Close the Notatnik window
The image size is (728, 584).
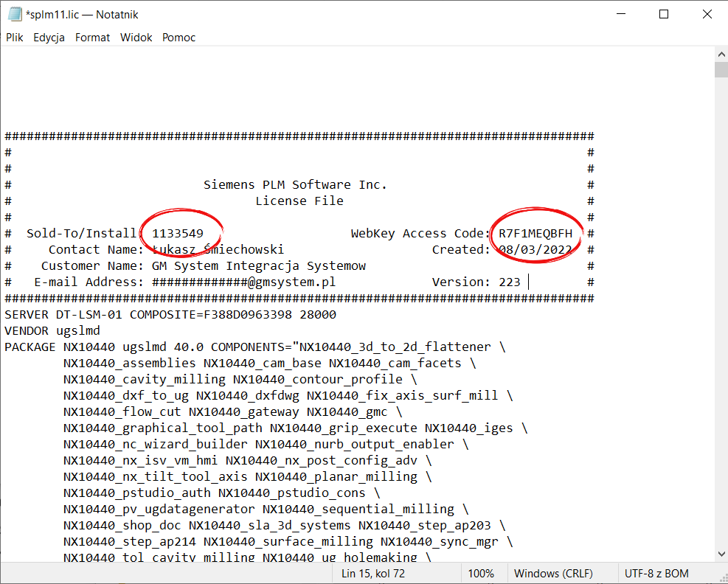[707, 15]
